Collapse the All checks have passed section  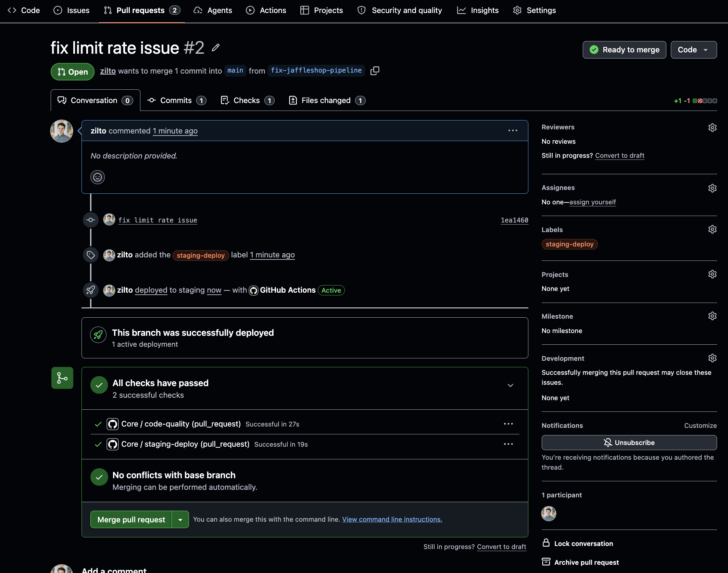pyautogui.click(x=510, y=385)
